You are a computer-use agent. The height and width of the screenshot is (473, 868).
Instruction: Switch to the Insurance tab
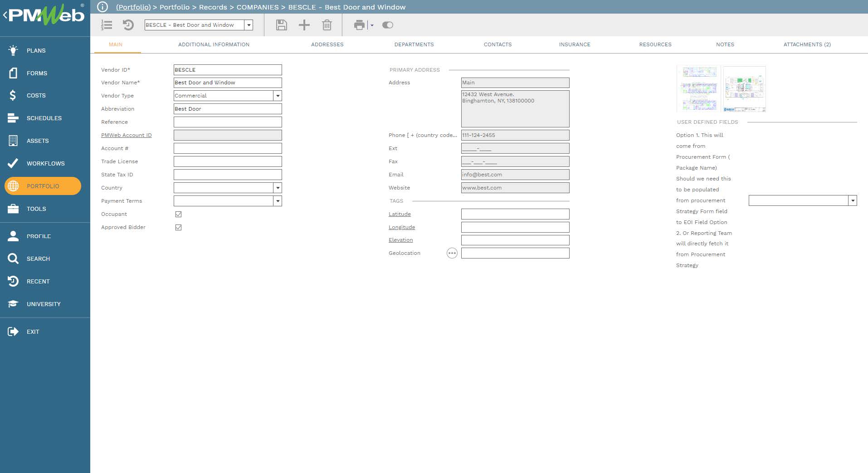click(x=574, y=44)
